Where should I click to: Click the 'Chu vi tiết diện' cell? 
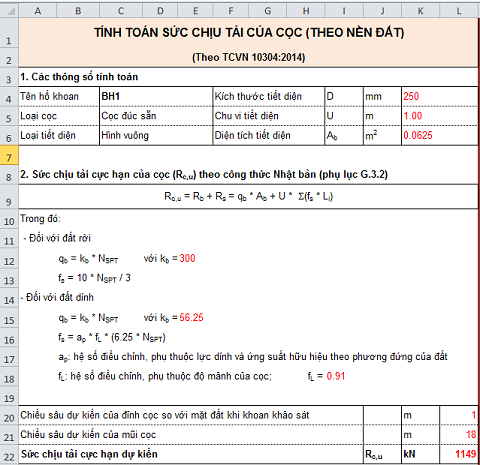pyautogui.click(x=269, y=116)
